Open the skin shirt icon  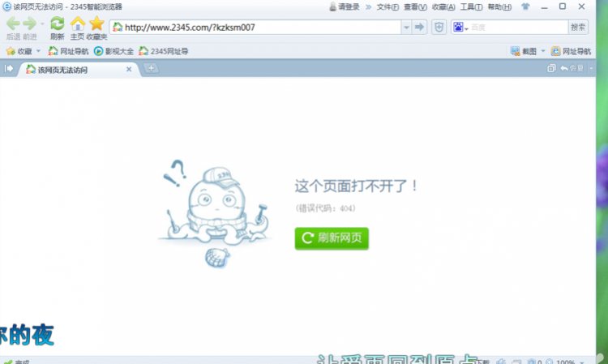(x=525, y=6)
